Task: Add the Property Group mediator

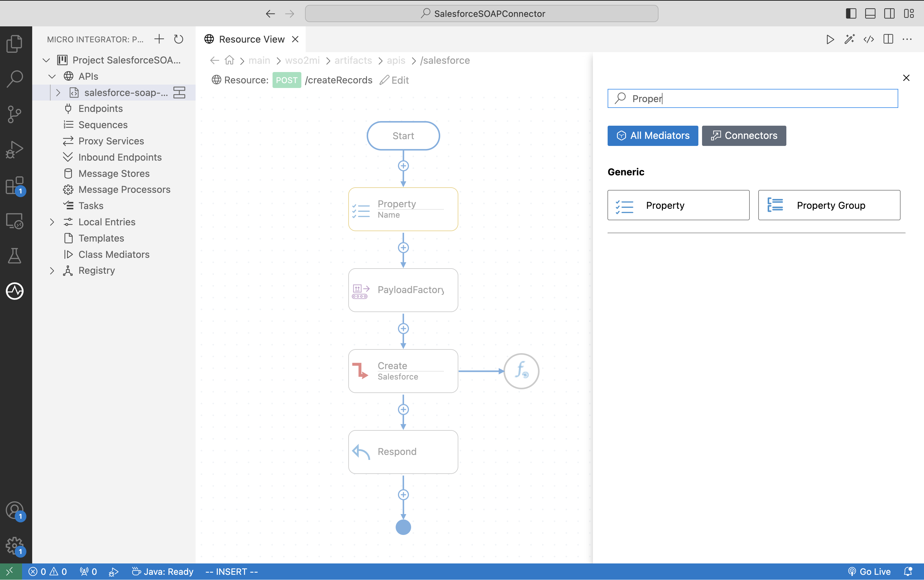Action: click(829, 205)
